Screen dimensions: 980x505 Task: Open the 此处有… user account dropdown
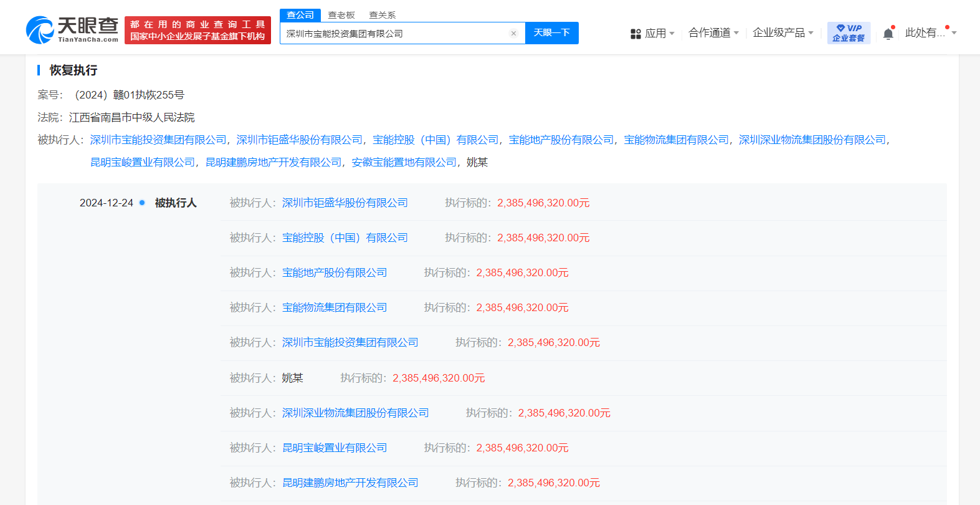point(931,33)
